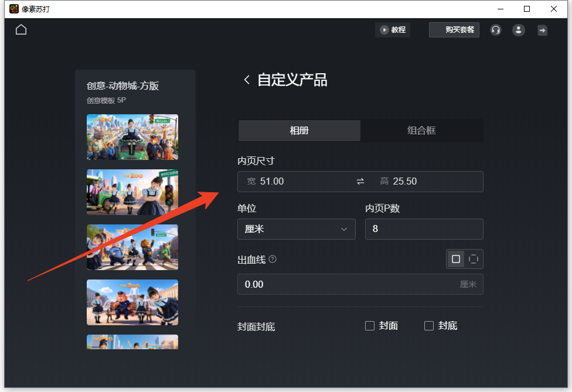Screen dimensions: 572x392
Task: Click the 创意-动物城-方版 template title
Action: [122, 86]
